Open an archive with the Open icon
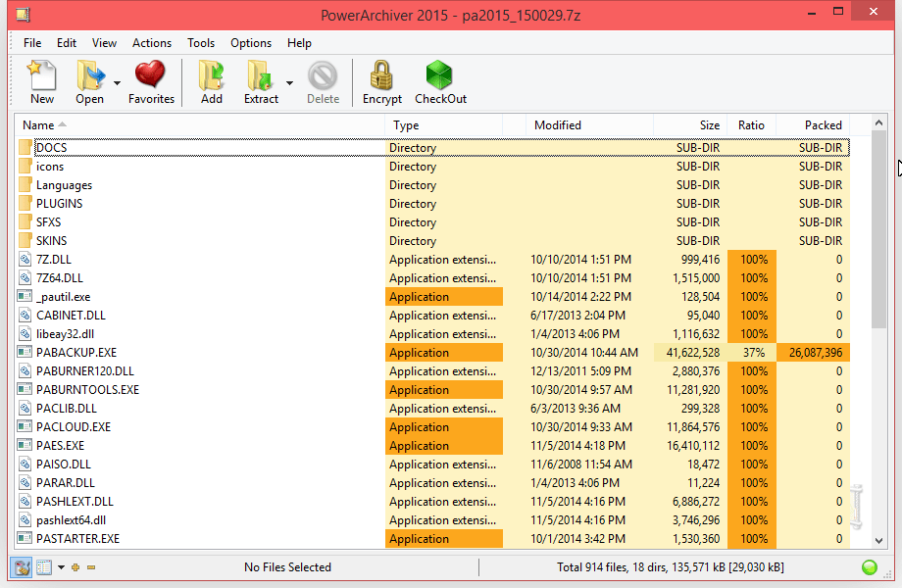Viewport: 902px width, 588px height. point(90,75)
